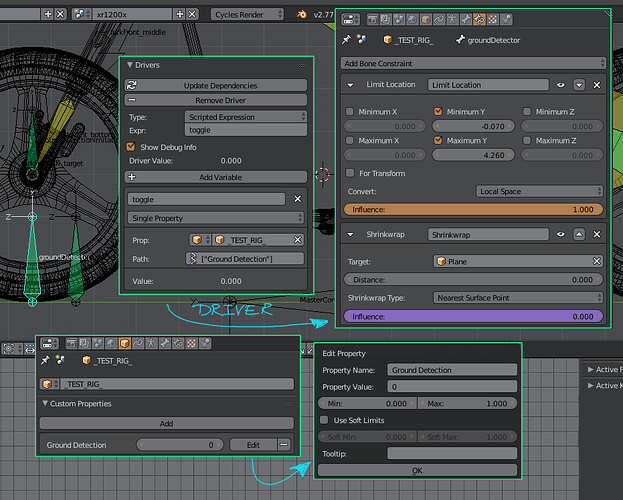Move Limit Location constraint down
Image resolution: width=623 pixels, height=500 pixels.
click(579, 85)
